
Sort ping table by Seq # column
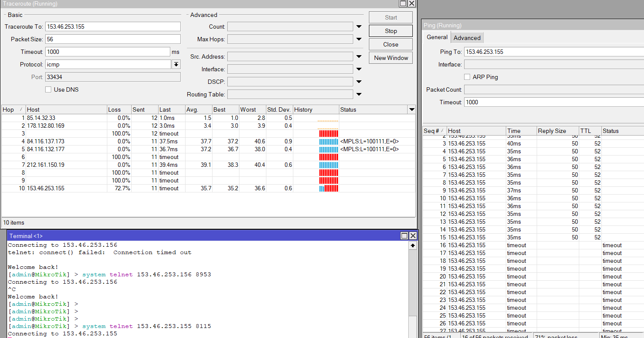(435, 131)
